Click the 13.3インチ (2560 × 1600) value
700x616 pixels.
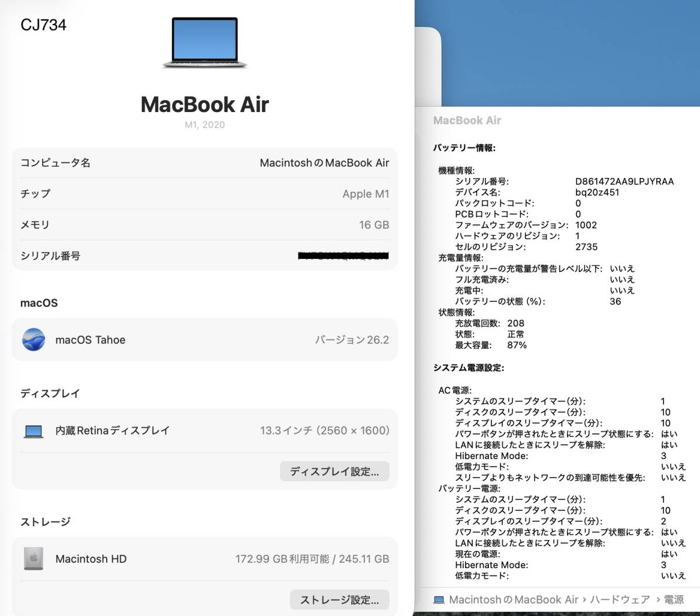pyautogui.click(x=325, y=430)
